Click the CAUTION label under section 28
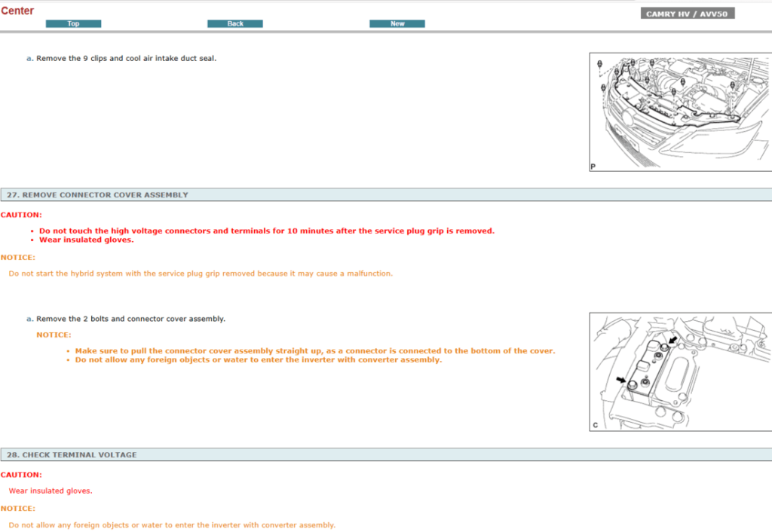Image resolution: width=772 pixels, height=532 pixels. [21, 475]
